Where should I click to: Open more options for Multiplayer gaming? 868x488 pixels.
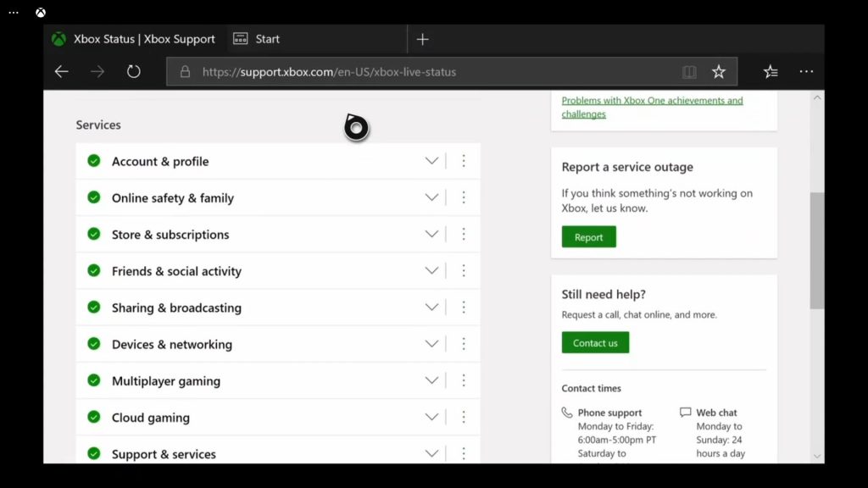464,380
